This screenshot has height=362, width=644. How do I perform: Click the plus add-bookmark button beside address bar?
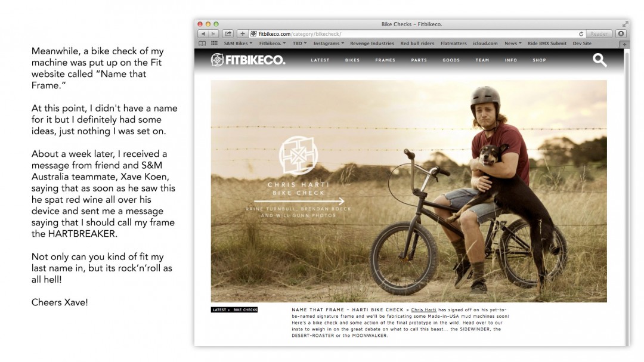point(242,33)
